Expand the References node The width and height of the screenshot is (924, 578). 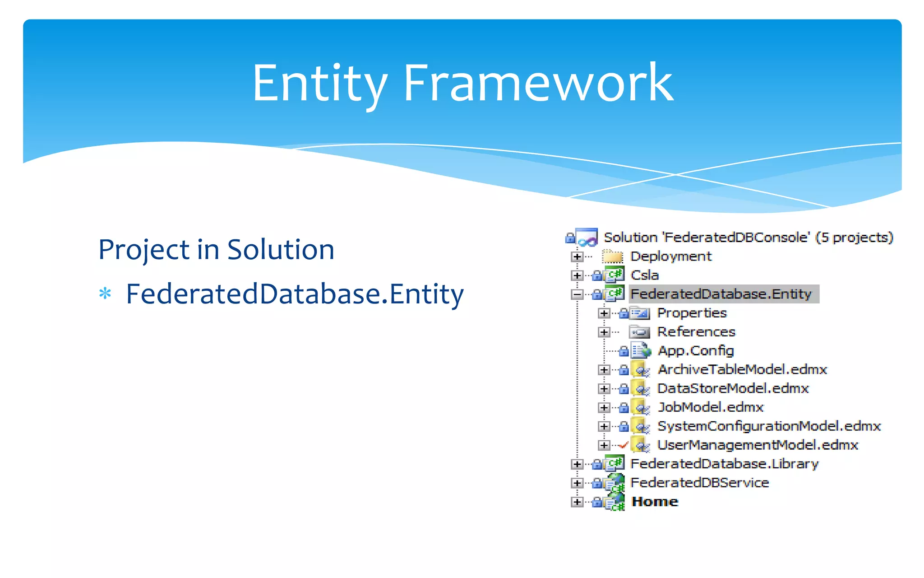(604, 332)
